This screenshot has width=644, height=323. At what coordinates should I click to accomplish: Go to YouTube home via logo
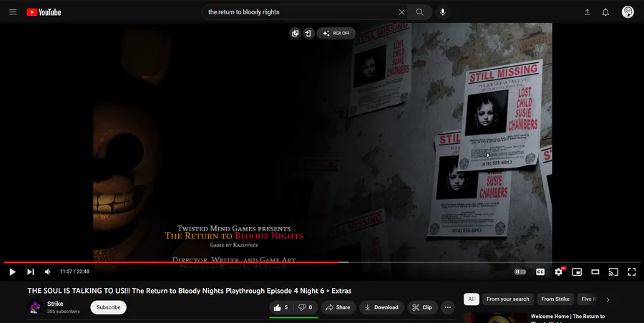[x=44, y=12]
